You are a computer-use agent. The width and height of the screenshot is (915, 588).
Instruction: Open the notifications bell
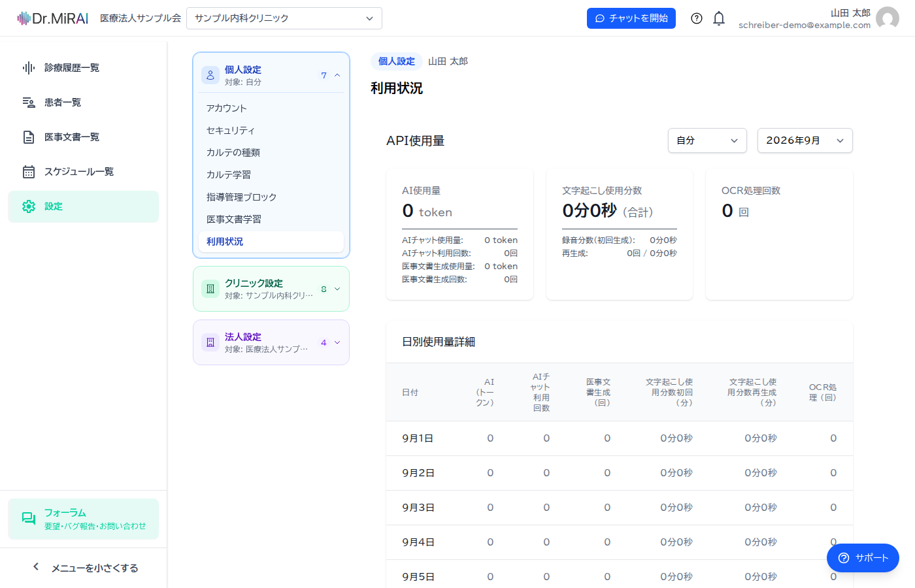tap(719, 18)
